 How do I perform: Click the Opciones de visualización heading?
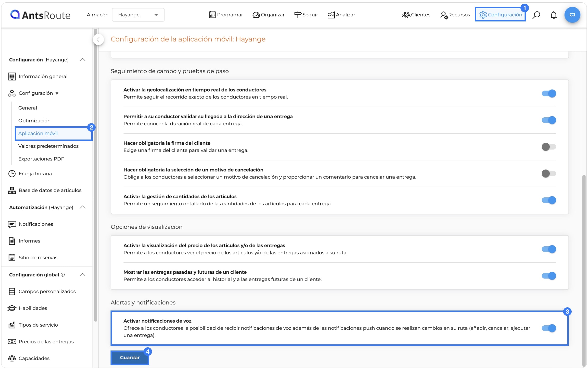(x=146, y=227)
